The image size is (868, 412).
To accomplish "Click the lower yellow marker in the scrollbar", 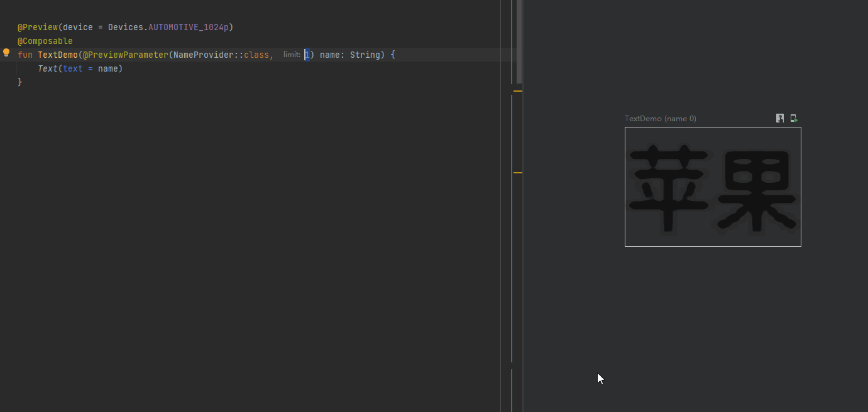I will 518,172.
